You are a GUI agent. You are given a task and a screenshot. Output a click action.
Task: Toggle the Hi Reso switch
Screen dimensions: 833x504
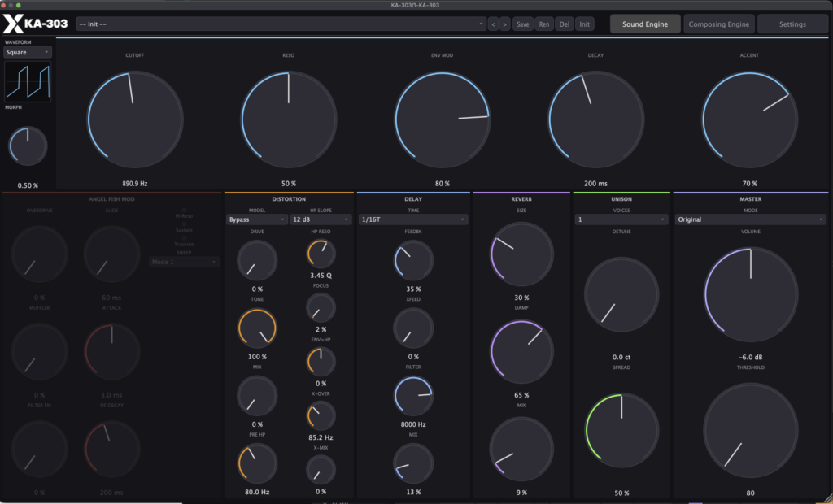pos(184,211)
